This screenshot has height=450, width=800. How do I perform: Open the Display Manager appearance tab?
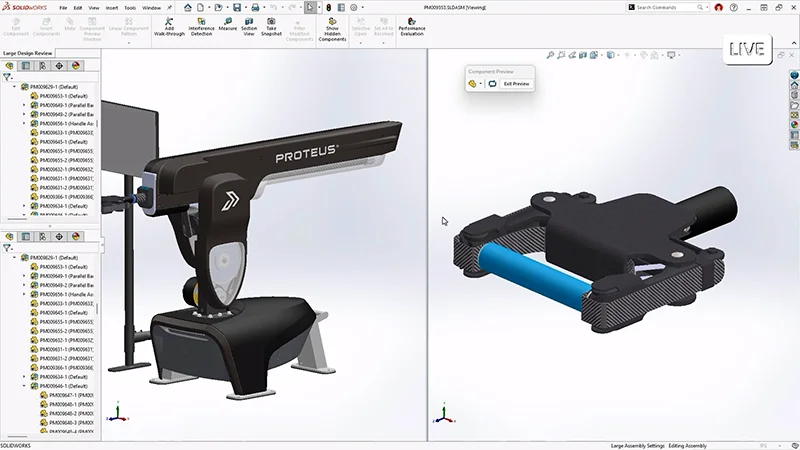[76, 65]
